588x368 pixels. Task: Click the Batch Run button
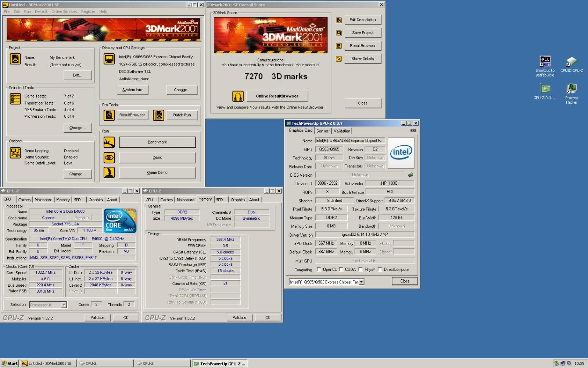pyautogui.click(x=182, y=115)
